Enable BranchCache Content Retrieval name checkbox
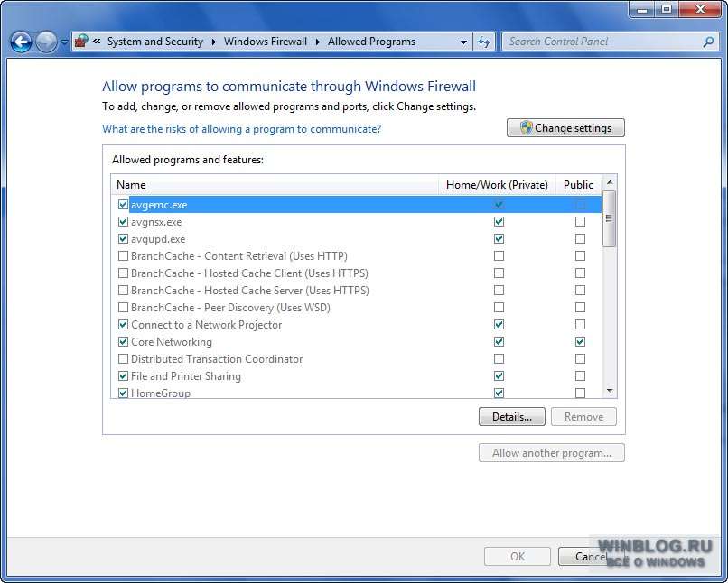Image resolution: width=728 pixels, height=583 pixels. (x=123, y=255)
